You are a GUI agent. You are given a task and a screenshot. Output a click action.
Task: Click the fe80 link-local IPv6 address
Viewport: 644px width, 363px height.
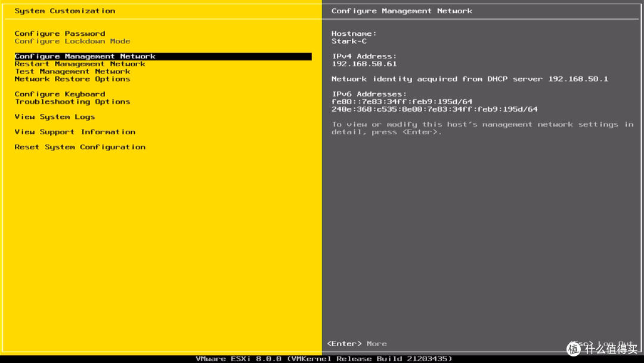(402, 101)
